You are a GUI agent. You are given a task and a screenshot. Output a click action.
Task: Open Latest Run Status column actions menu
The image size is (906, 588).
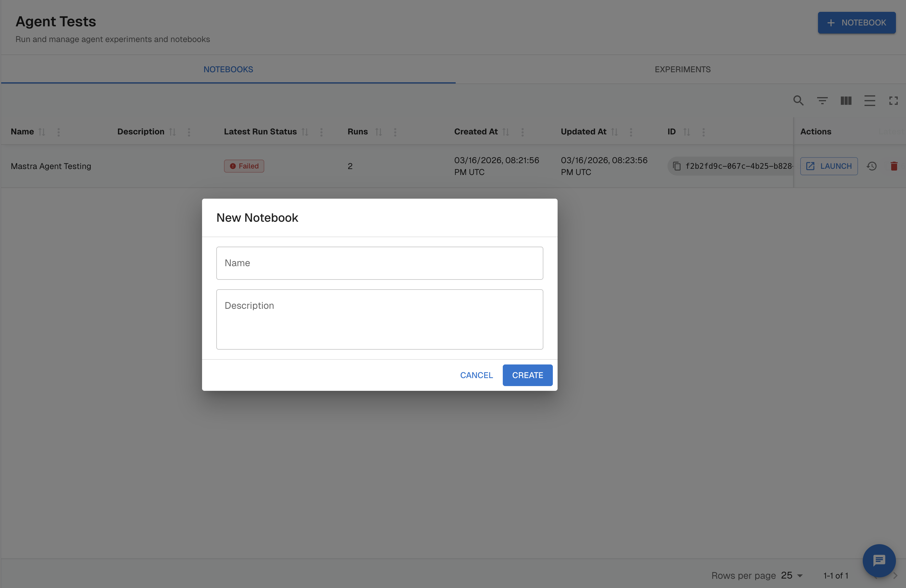(321, 132)
